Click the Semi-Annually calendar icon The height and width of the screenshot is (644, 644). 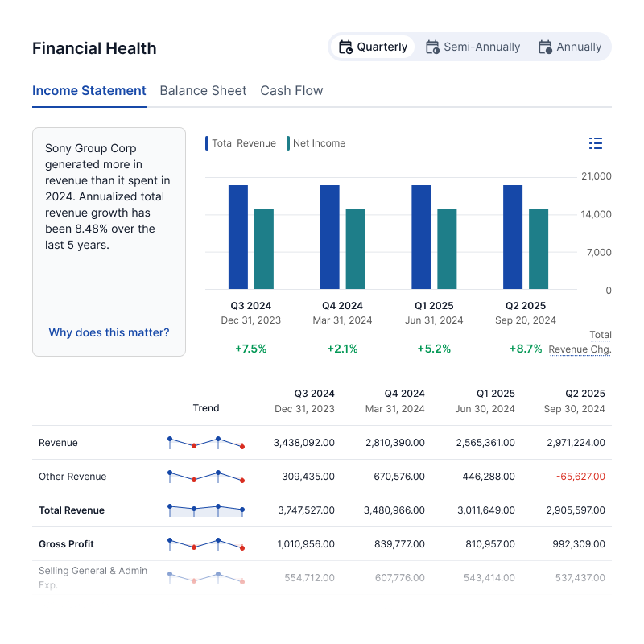(432, 47)
